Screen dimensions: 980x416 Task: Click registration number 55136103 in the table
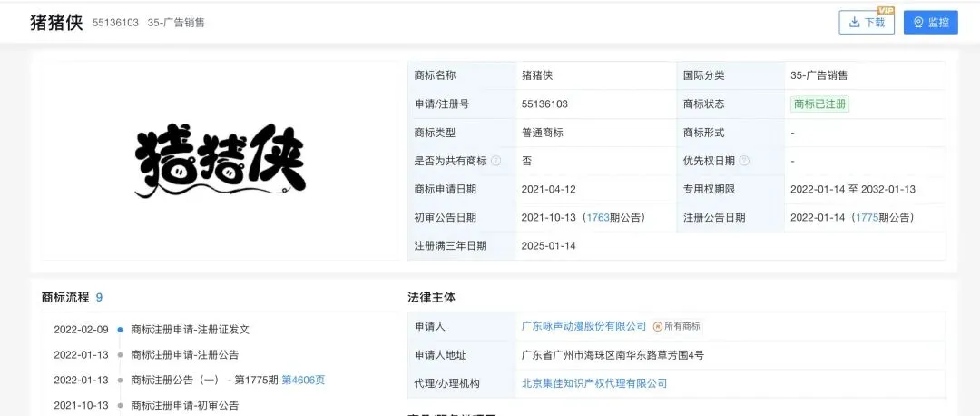tap(544, 104)
